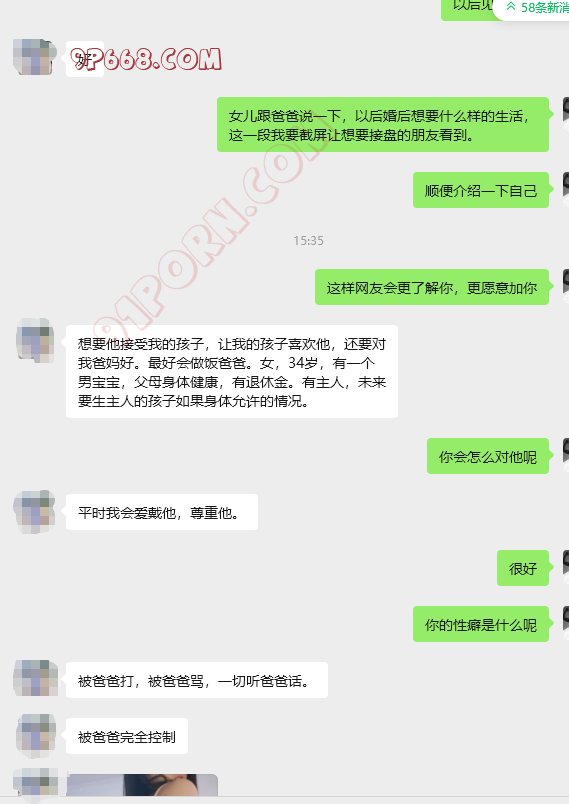569x804 pixels.
Task: Open own avatar beside 你会怎么对他呢 bubble
Action: click(566, 456)
